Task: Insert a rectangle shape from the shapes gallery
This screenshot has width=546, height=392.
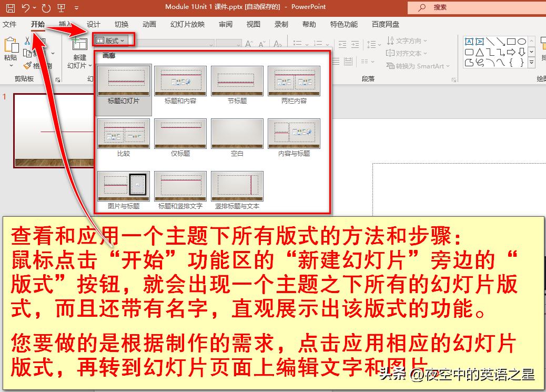Action: tap(511, 41)
